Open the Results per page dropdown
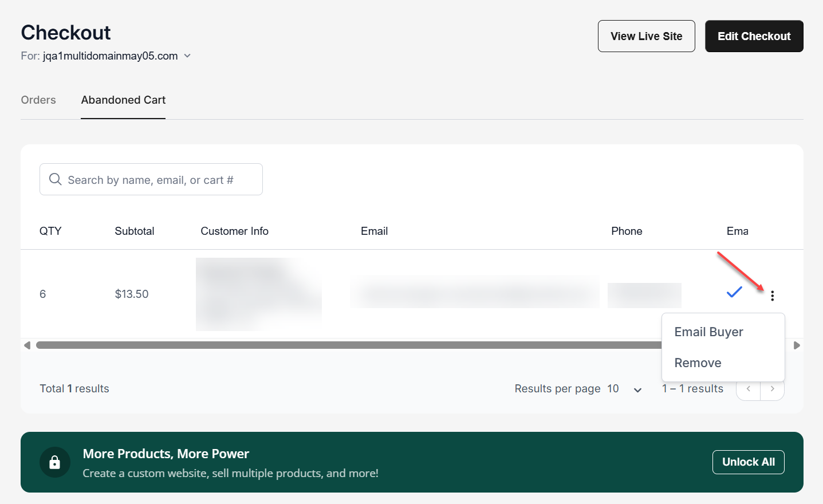Screen dimensions: 823x504 coord(624,389)
